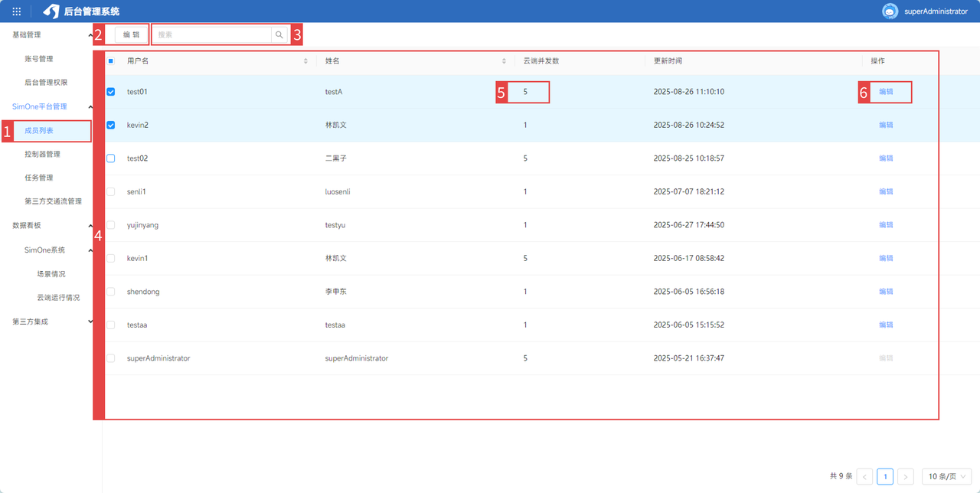Click the system logo in header
This screenshot has height=493, width=980.
pyautogui.click(x=51, y=11)
